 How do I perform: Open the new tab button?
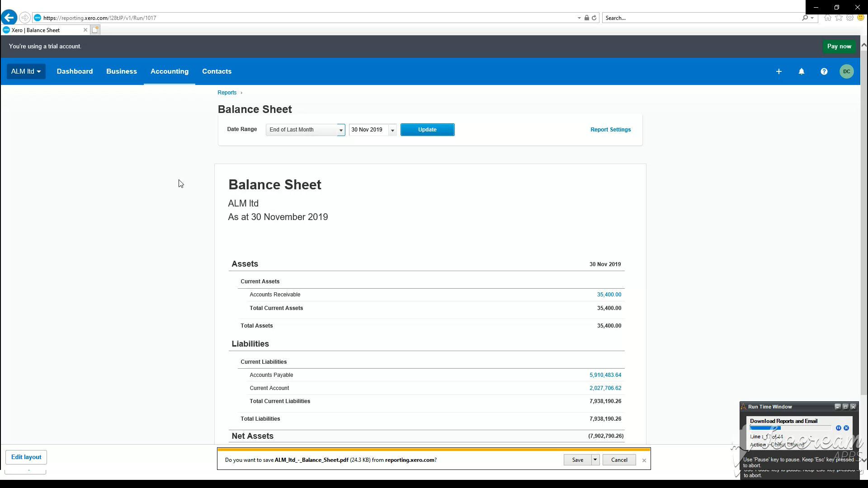(95, 30)
